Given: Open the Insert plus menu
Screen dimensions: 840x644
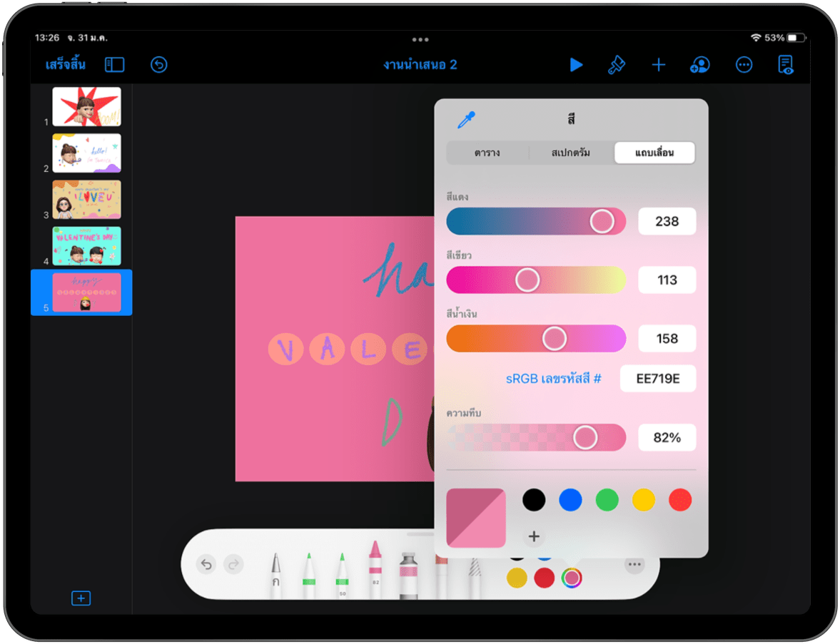Looking at the screenshot, I should tap(658, 65).
